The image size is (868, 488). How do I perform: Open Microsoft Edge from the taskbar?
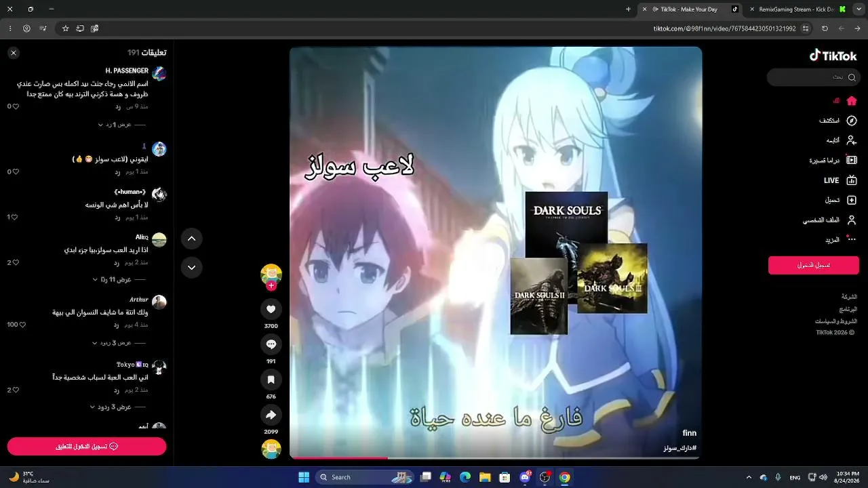tap(465, 477)
